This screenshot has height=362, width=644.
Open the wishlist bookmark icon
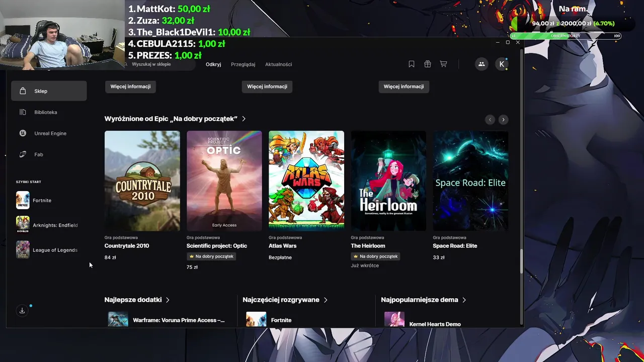click(x=412, y=64)
